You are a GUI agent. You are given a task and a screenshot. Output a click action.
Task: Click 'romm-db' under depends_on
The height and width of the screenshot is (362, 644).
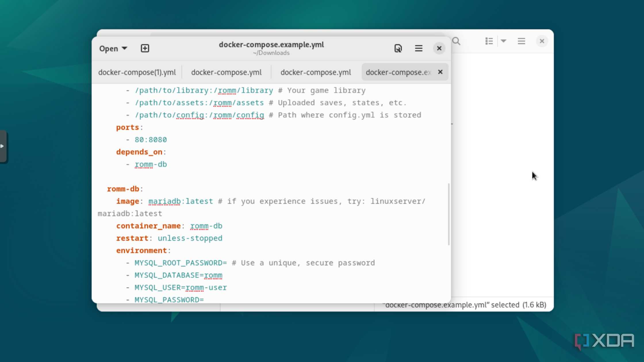tap(151, 164)
